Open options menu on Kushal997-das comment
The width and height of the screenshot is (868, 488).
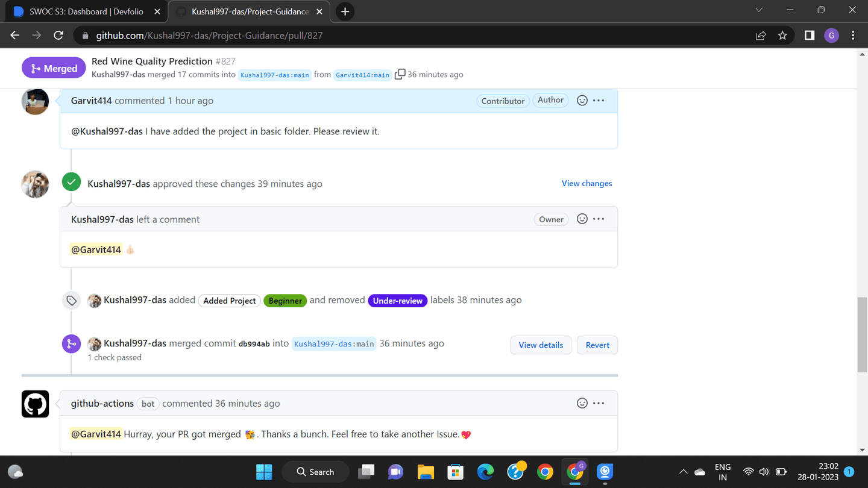[x=599, y=219]
